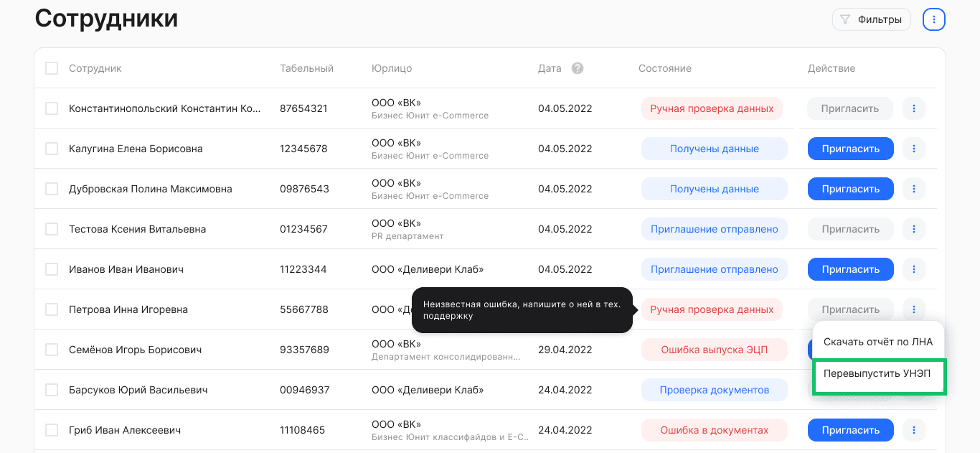The image size is (980, 453).
Task: Click personnel number 09876543
Action: 304,189
